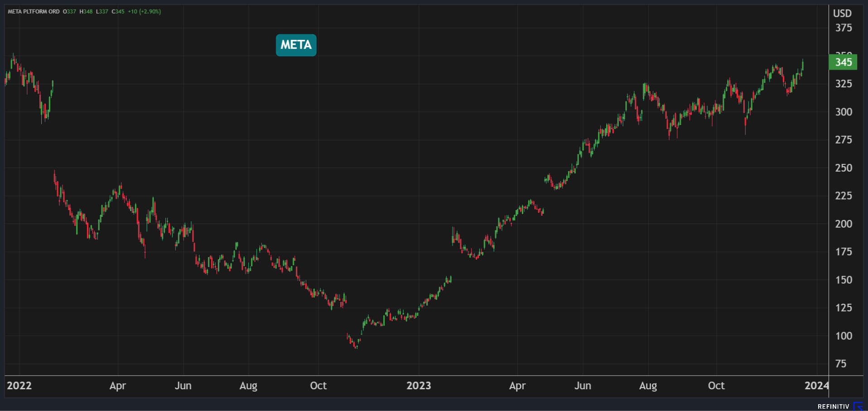This screenshot has height=411, width=868.
Task: Click the 2023 year label on time axis
Action: tap(418, 386)
